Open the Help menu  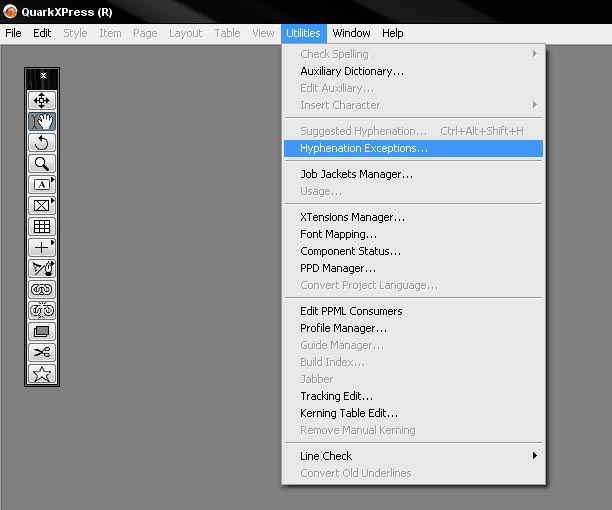pyautogui.click(x=393, y=33)
